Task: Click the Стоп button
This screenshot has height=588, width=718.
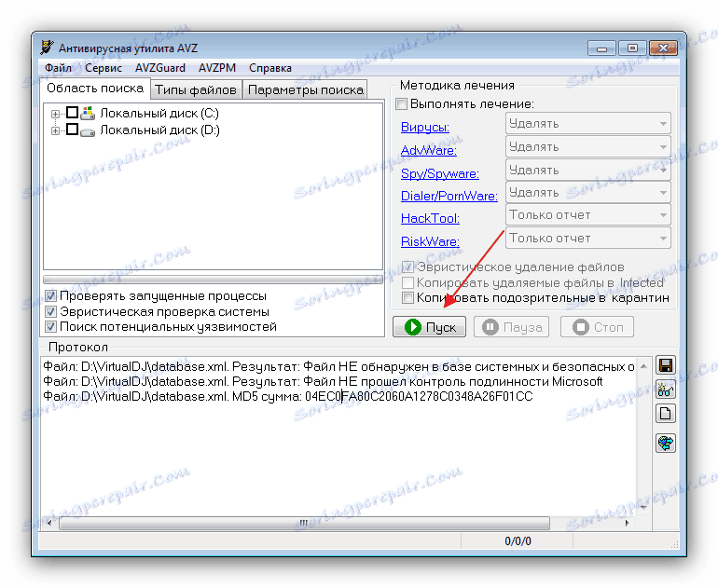Action: tap(597, 327)
